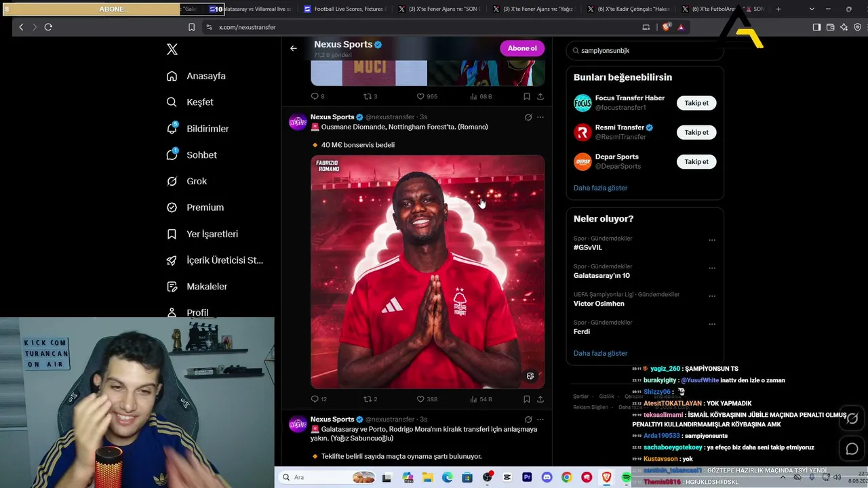Screen dimensions: 868x488
Task: Reply to the post with 8 replies
Action: click(317, 96)
